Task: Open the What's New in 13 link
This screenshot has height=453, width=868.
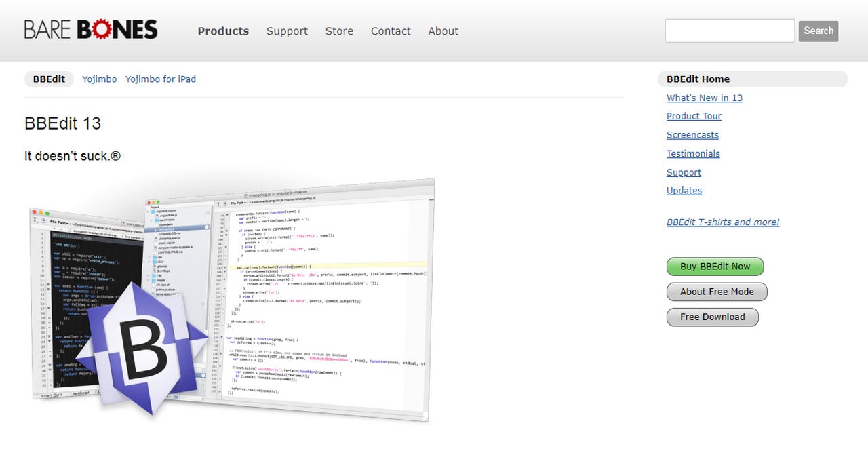Action: [705, 98]
